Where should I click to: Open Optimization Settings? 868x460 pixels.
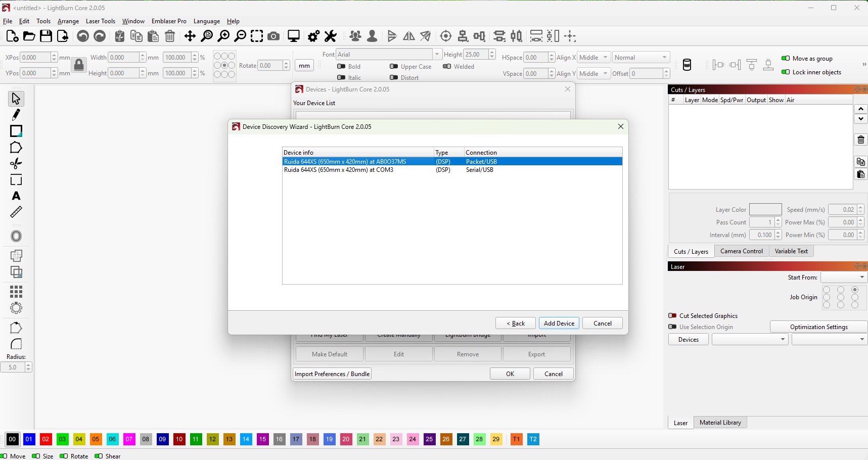(x=819, y=327)
